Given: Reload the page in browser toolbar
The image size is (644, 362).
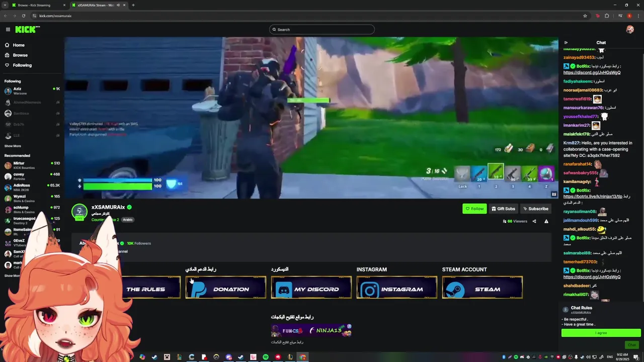Looking at the screenshot, I should tap(23, 16).
